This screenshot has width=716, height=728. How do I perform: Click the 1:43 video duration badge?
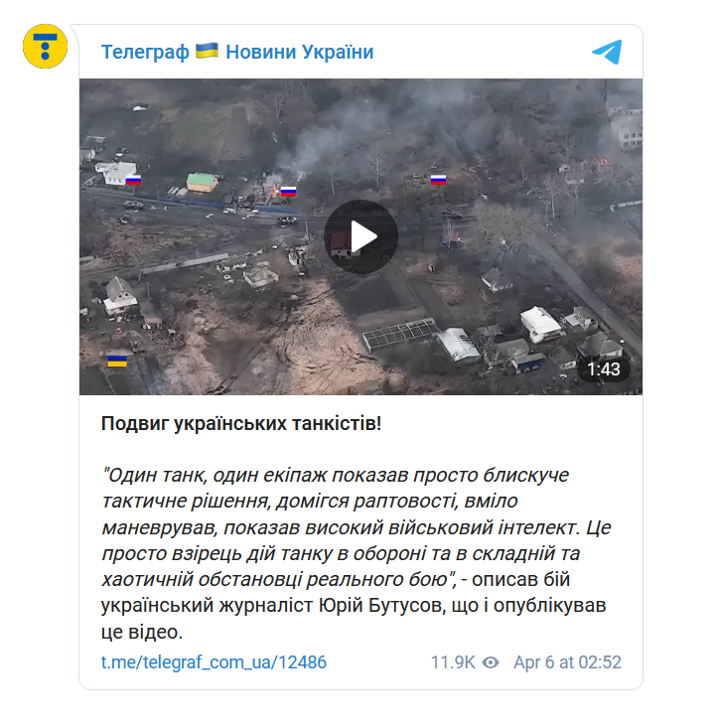[x=603, y=369]
